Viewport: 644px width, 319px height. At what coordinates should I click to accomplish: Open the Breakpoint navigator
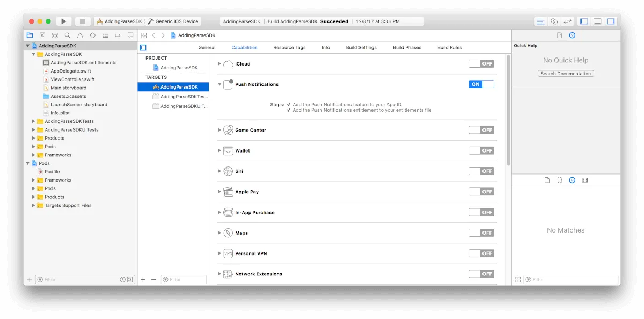(118, 35)
